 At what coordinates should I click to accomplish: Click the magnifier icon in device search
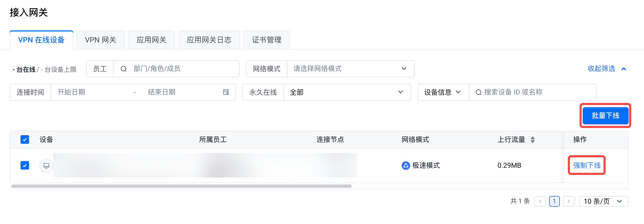(478, 92)
